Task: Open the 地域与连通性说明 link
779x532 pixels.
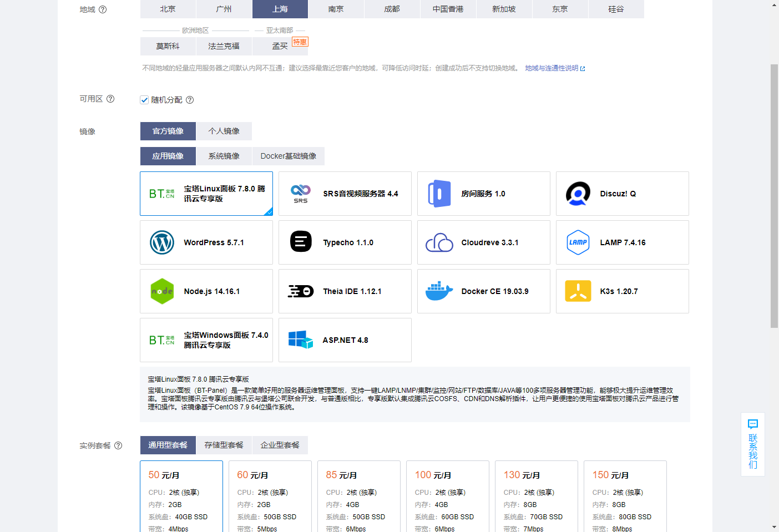Action: 553,68
